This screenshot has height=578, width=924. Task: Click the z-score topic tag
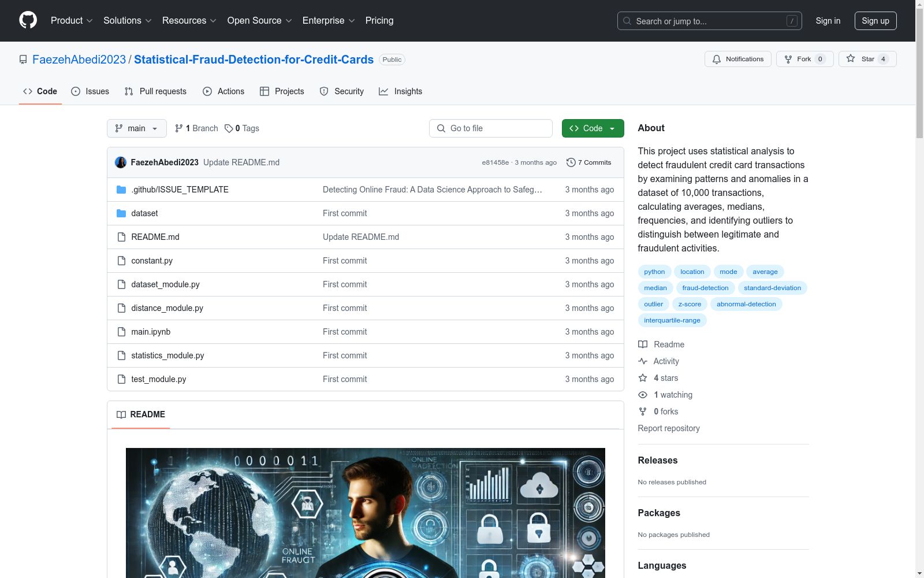pyautogui.click(x=690, y=304)
